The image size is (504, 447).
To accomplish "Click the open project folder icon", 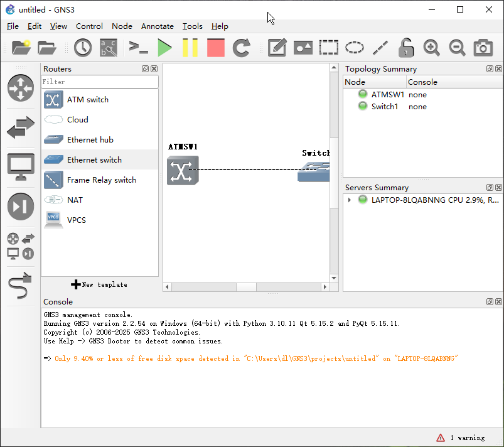I will tap(47, 48).
